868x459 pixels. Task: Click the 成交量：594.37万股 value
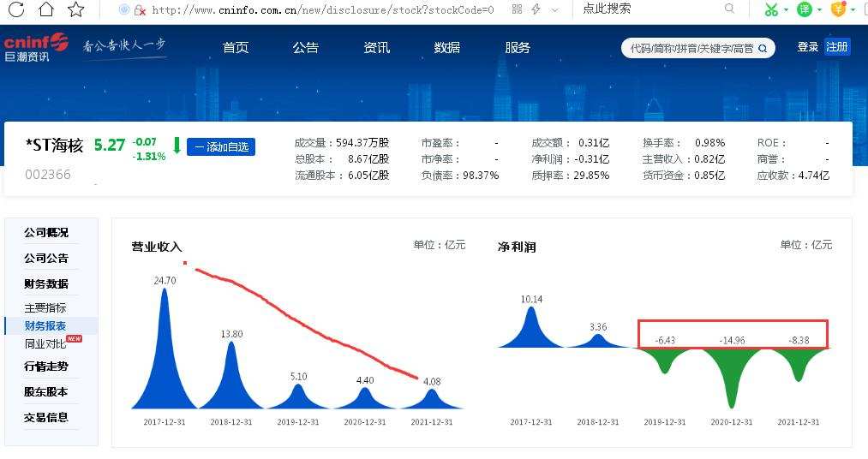tap(342, 143)
